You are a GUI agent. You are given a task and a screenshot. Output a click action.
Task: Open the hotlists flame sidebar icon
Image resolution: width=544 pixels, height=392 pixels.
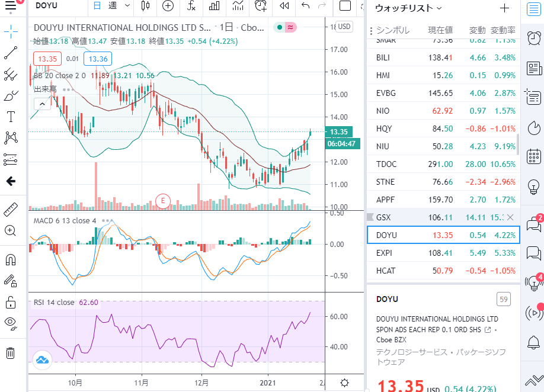534,127
